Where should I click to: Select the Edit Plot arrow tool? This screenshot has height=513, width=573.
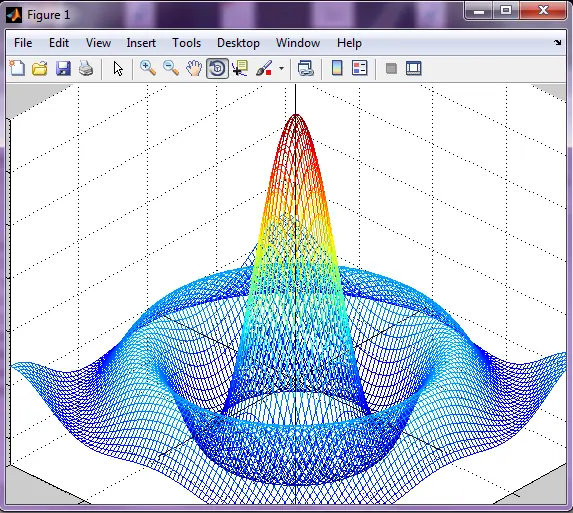pyautogui.click(x=118, y=69)
